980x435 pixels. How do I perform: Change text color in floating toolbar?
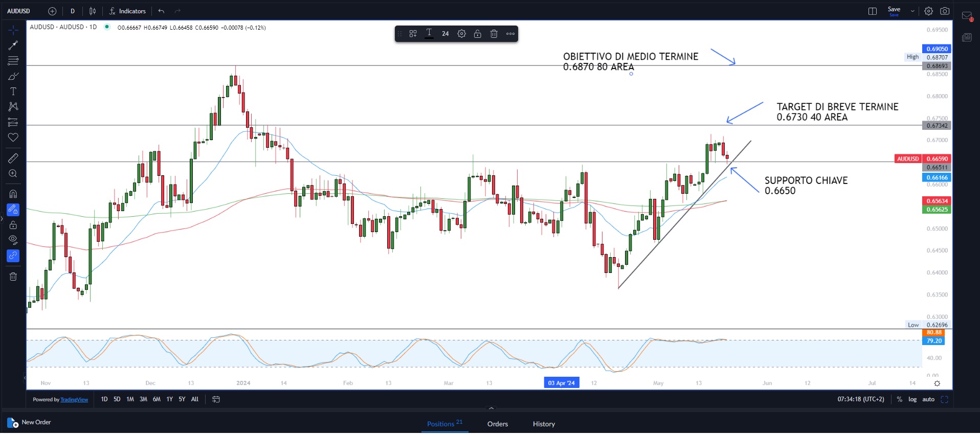(429, 34)
